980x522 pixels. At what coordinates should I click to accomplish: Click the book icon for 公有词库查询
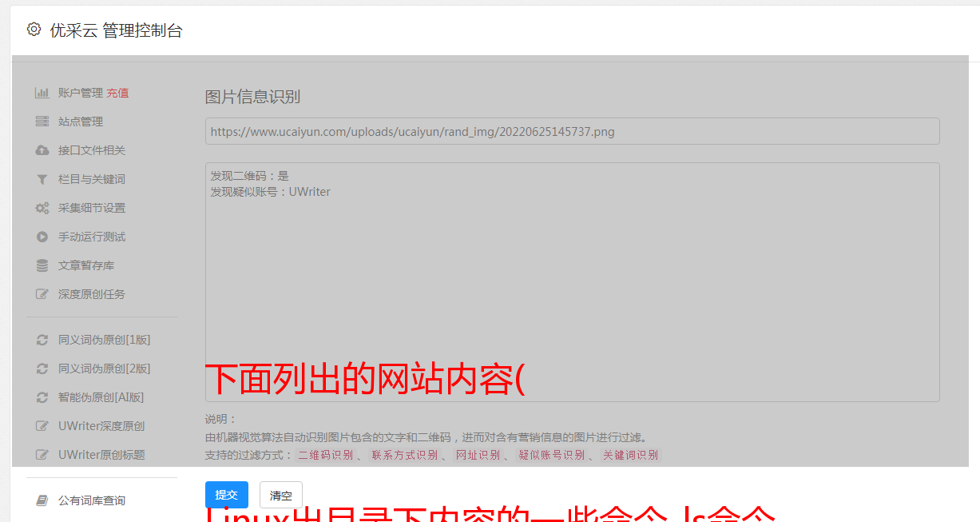click(42, 500)
